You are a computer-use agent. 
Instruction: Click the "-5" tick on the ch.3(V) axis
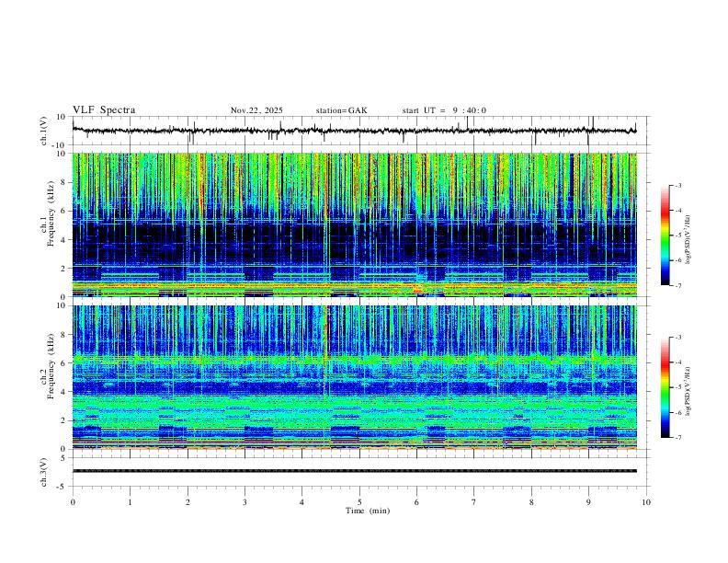click(x=63, y=487)
